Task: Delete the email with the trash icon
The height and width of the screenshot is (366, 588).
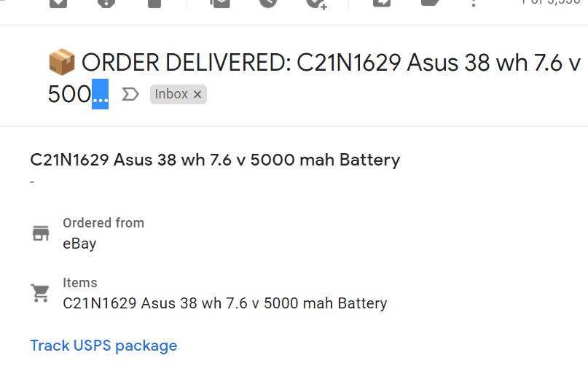Action: tap(154, 3)
